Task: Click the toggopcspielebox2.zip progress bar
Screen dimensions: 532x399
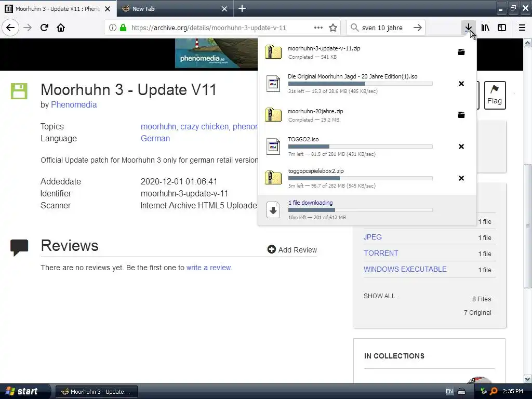Action: click(361, 178)
